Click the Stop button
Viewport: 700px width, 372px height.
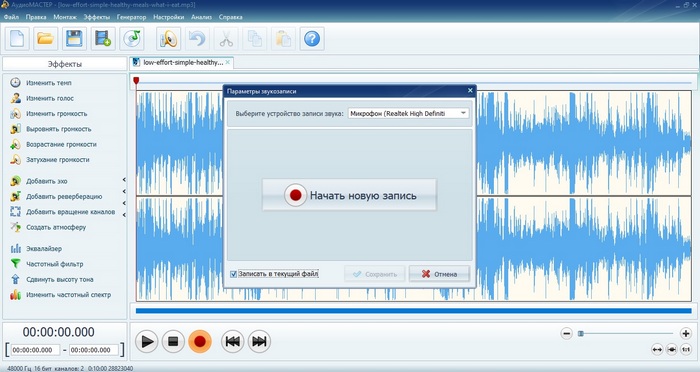[173, 342]
